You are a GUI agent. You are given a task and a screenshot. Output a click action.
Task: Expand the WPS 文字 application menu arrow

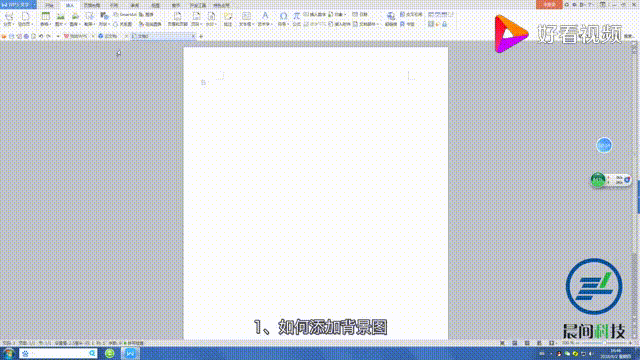(x=34, y=5)
